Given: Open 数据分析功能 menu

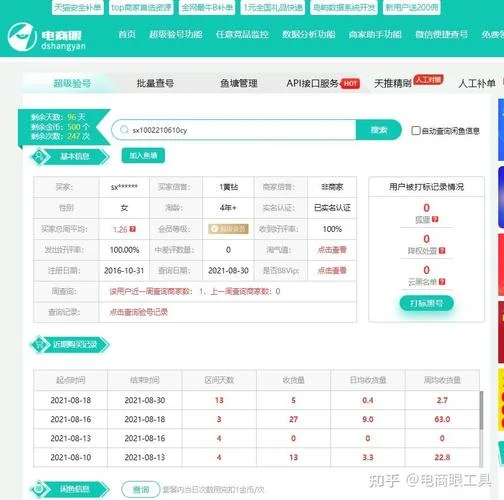Looking at the screenshot, I should click(309, 34).
